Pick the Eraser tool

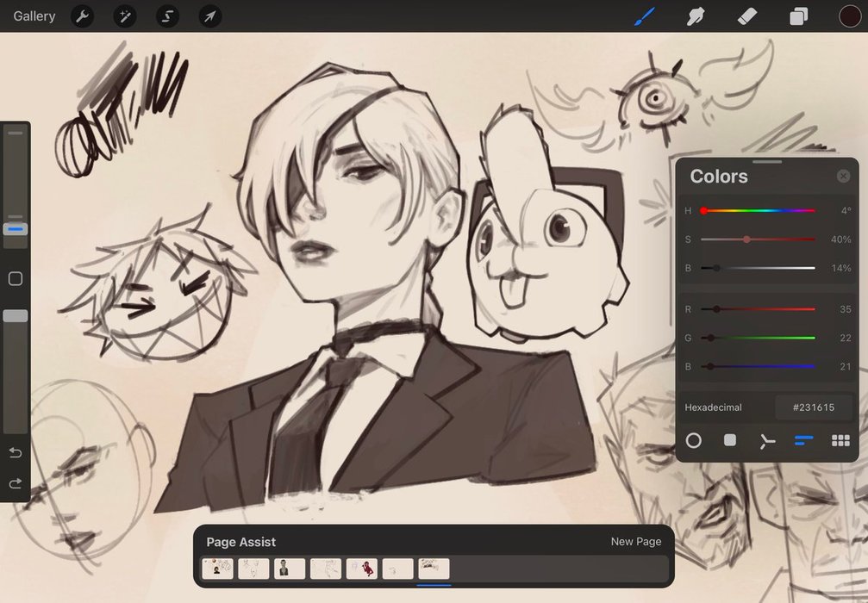pyautogui.click(x=746, y=16)
